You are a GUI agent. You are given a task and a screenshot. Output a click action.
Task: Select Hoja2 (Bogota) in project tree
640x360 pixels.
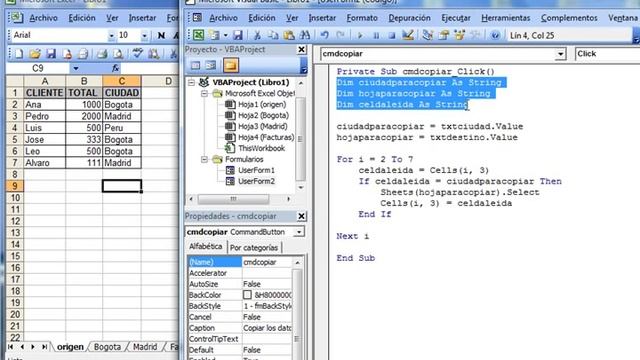point(263,116)
